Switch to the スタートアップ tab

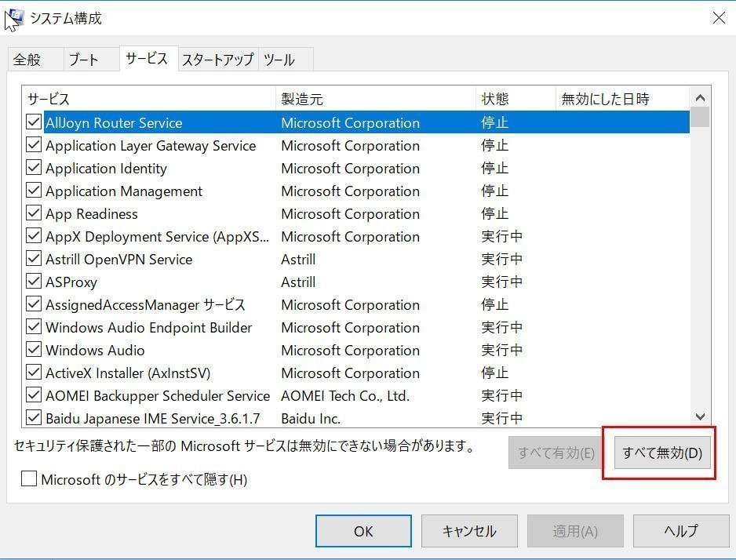(217, 60)
